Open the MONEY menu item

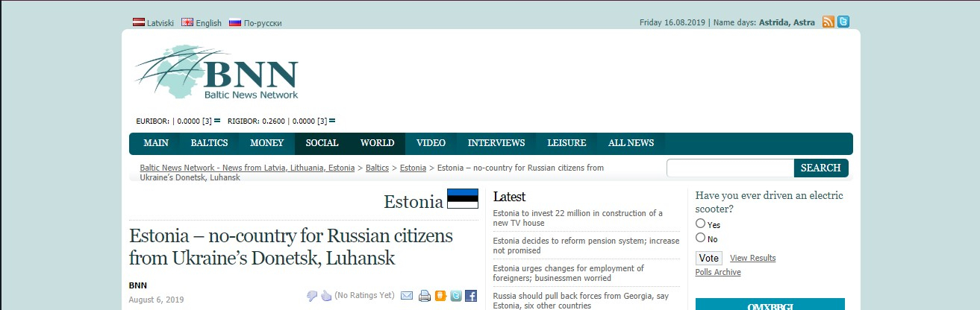267,143
